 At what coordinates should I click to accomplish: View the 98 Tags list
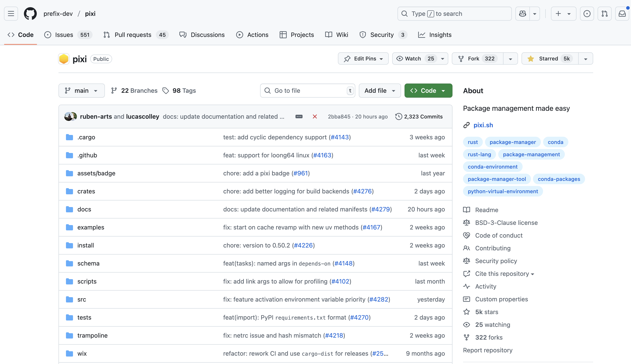[x=179, y=91]
